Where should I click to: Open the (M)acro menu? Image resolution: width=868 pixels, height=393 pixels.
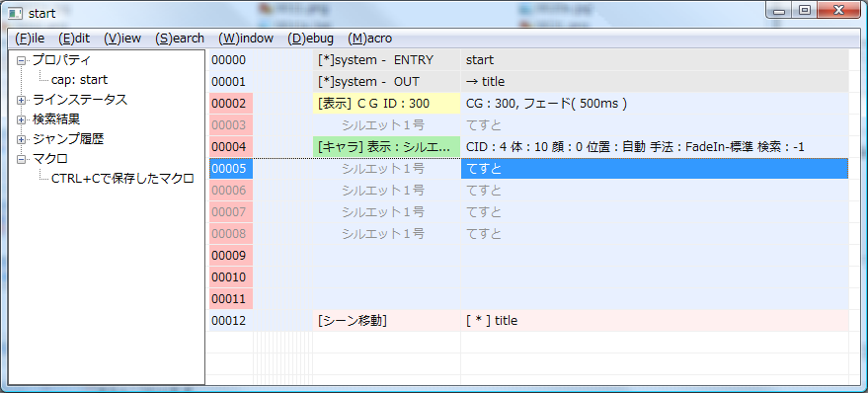[x=369, y=39]
